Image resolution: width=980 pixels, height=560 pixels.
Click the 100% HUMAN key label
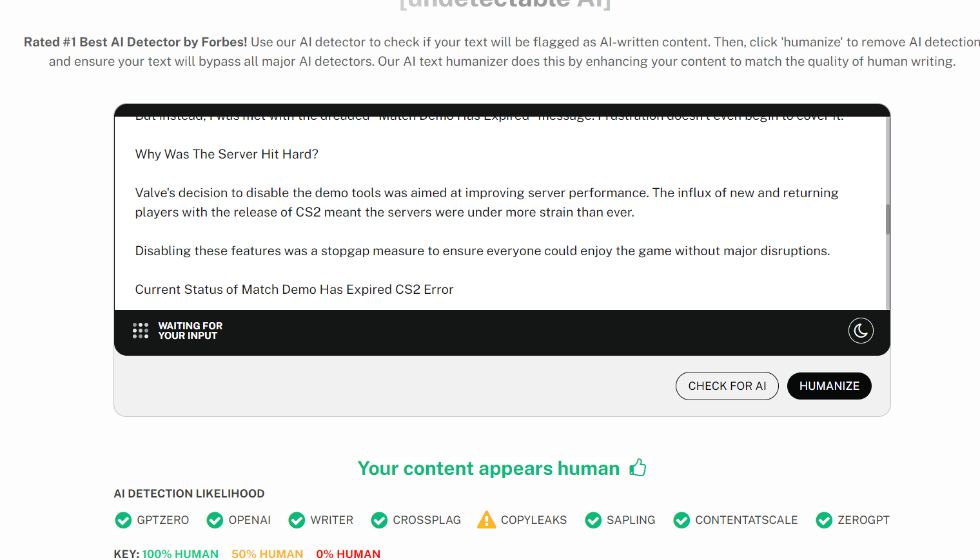pos(181,554)
